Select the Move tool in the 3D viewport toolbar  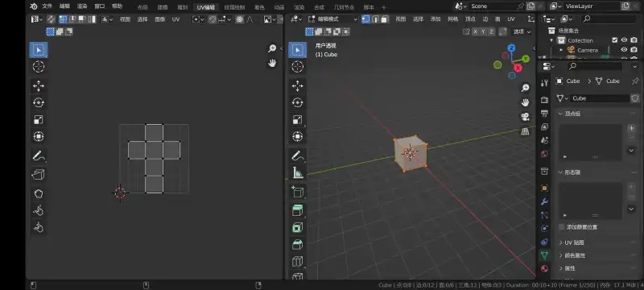tap(297, 86)
